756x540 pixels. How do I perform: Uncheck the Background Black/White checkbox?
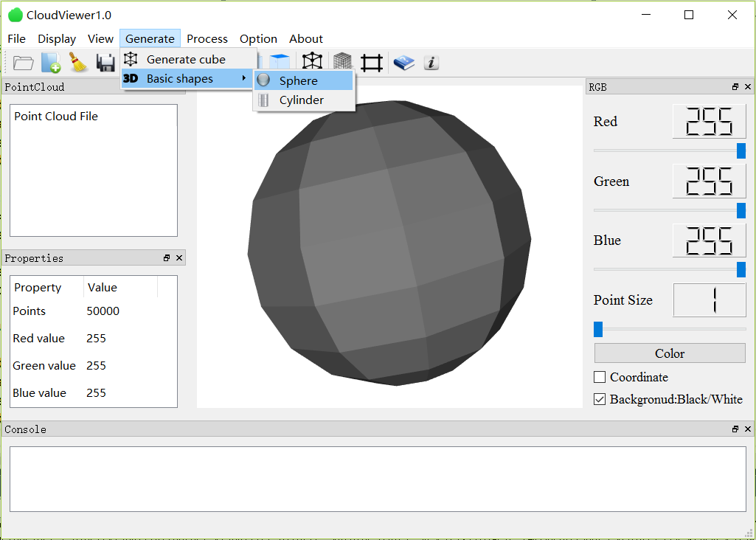pyautogui.click(x=600, y=399)
